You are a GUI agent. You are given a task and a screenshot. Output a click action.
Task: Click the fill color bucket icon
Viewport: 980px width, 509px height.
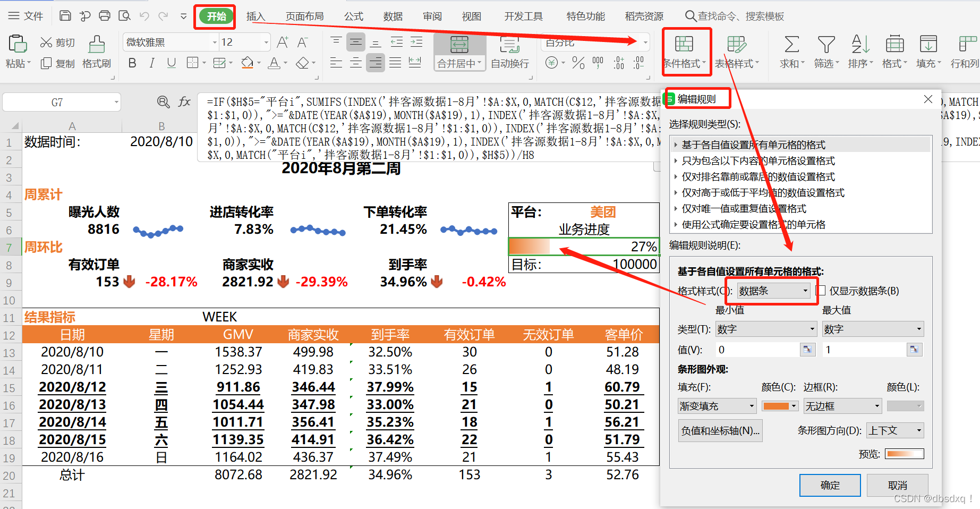click(x=247, y=63)
